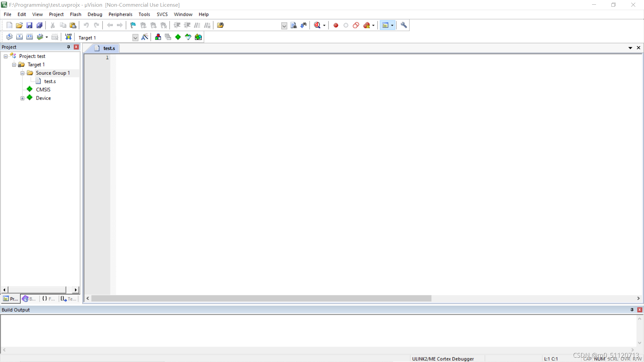The width and height of the screenshot is (644, 362).
Task: Open the Peripherals menu
Action: click(x=120, y=14)
